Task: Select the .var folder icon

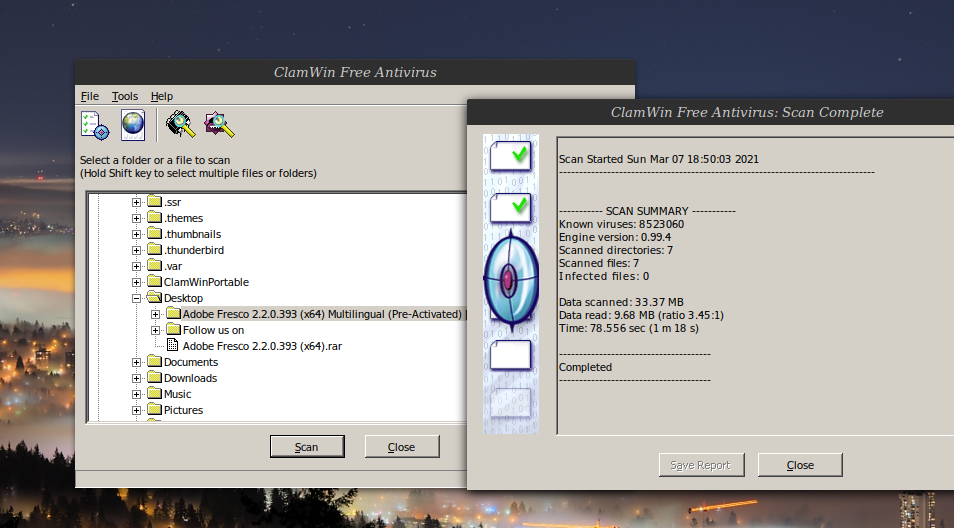Action: pos(155,265)
